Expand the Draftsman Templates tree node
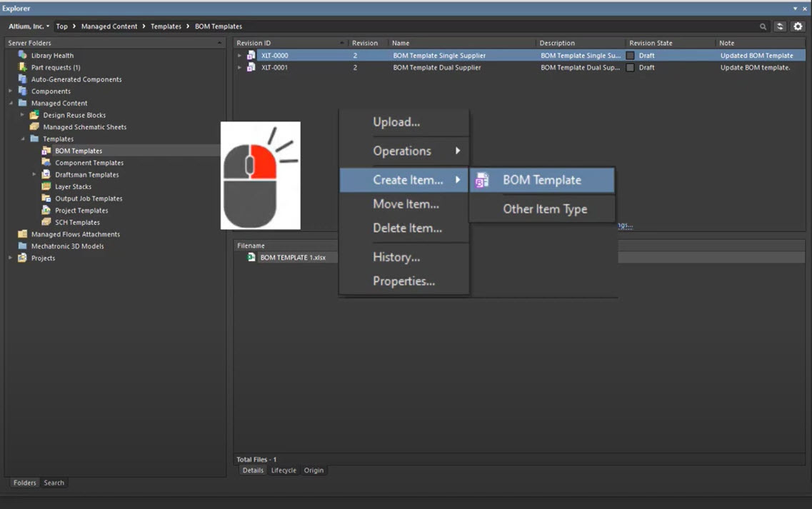Screen dimensions: 812x509 pos(33,174)
